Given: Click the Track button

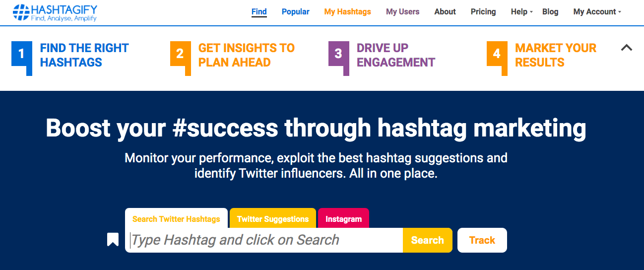Looking at the screenshot, I should coord(482,240).
